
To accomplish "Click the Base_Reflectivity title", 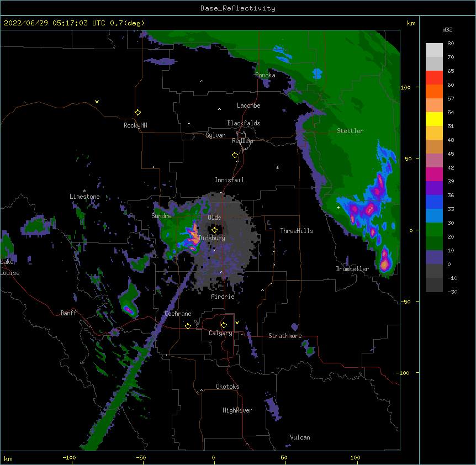I will coord(238,8).
